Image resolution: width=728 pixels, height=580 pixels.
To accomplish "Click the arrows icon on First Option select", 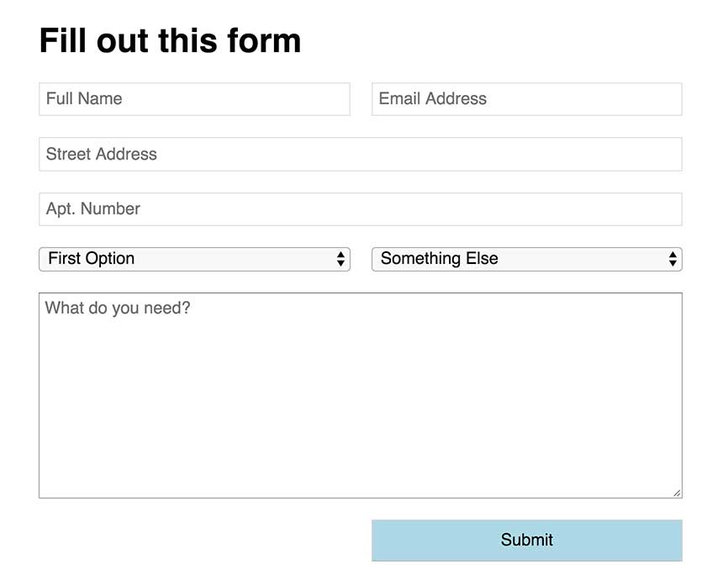I will (x=340, y=259).
